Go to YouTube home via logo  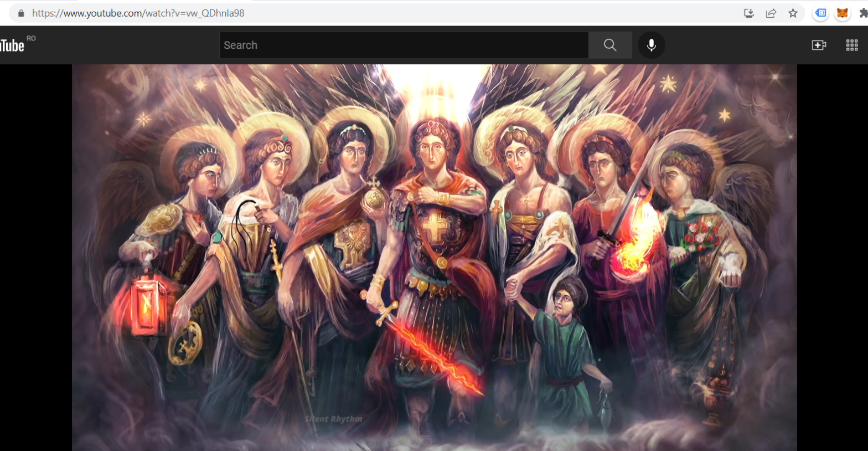point(12,45)
